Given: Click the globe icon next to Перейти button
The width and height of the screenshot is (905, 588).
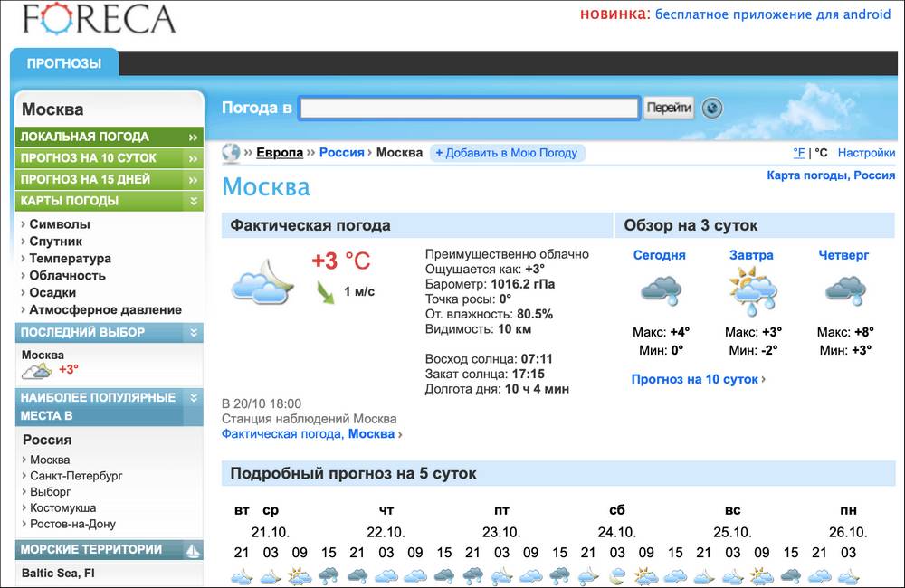Looking at the screenshot, I should [x=713, y=109].
